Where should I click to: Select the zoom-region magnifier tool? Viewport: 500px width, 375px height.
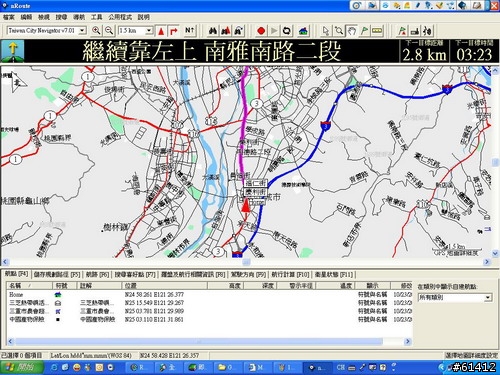tap(339, 31)
